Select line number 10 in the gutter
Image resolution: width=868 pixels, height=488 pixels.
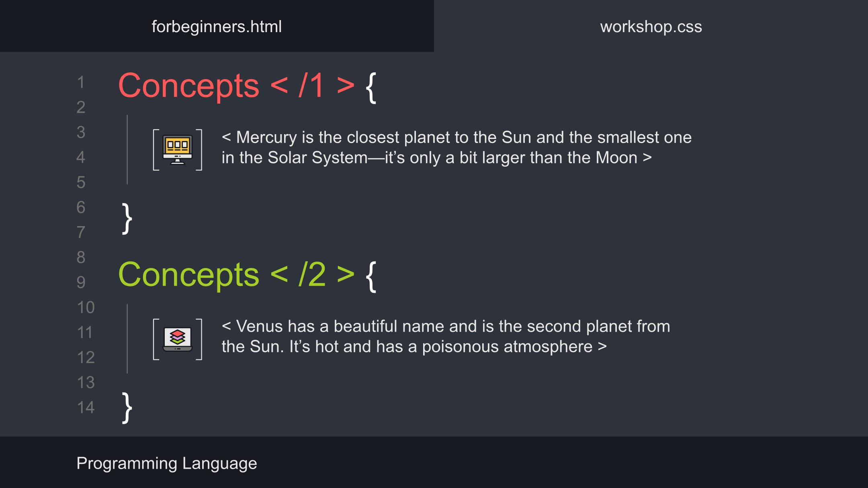(86, 307)
